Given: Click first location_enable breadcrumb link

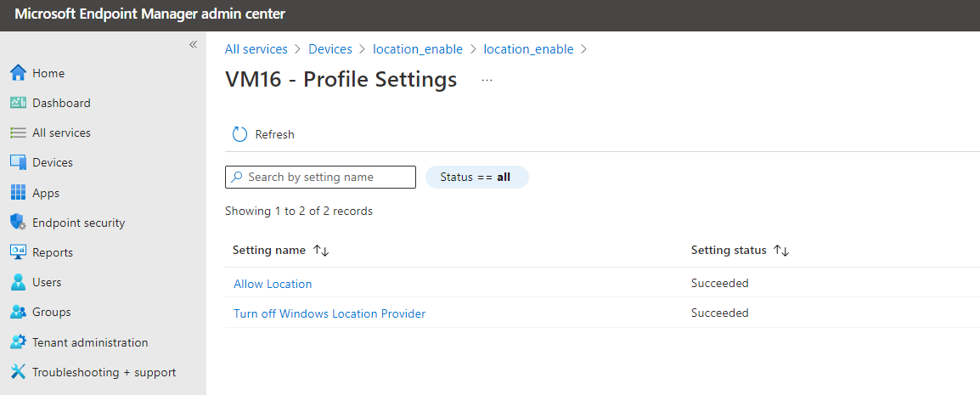Looking at the screenshot, I should (418, 48).
